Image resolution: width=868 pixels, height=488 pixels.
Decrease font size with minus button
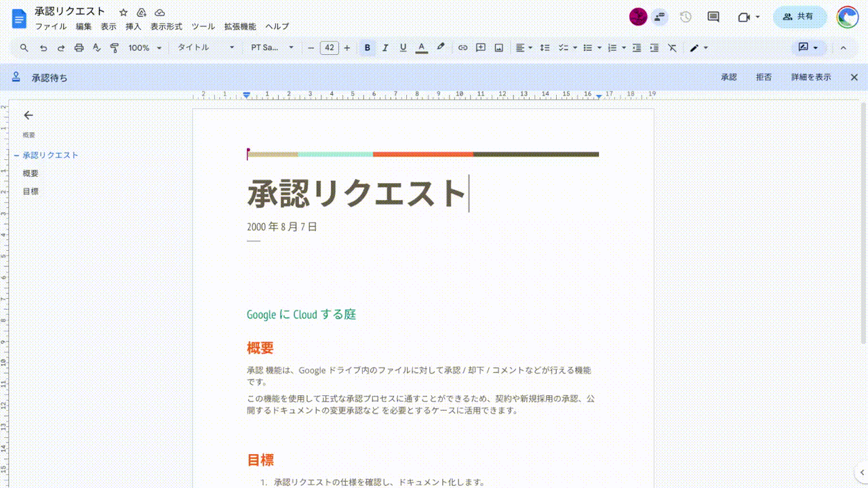click(311, 47)
